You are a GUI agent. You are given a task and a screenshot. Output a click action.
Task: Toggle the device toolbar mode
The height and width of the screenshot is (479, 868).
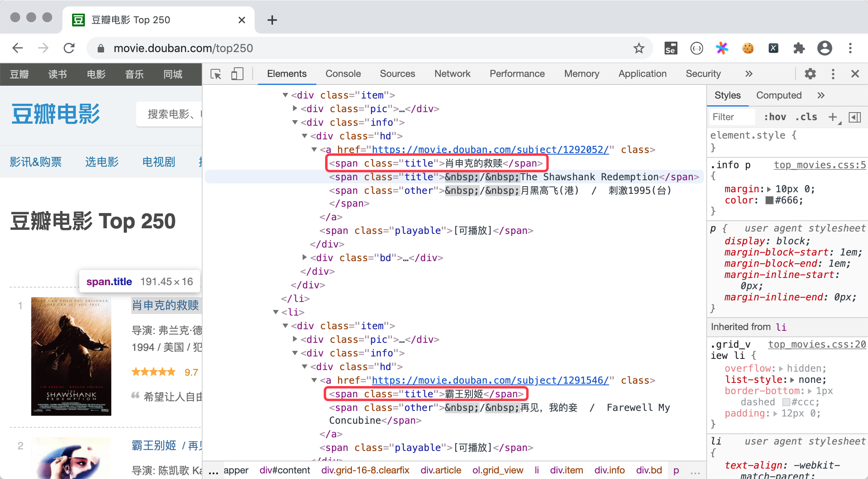(x=237, y=74)
